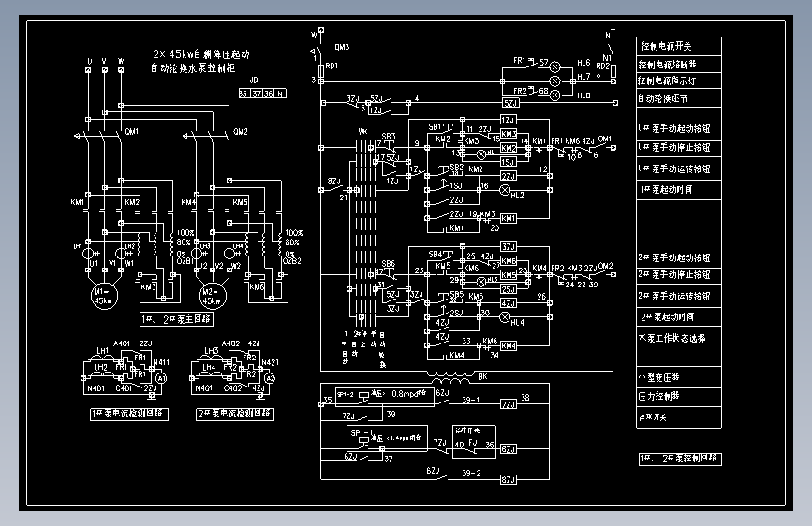Click the SB6 pushbutton label
This screenshot has width=812, height=526.
389,264
